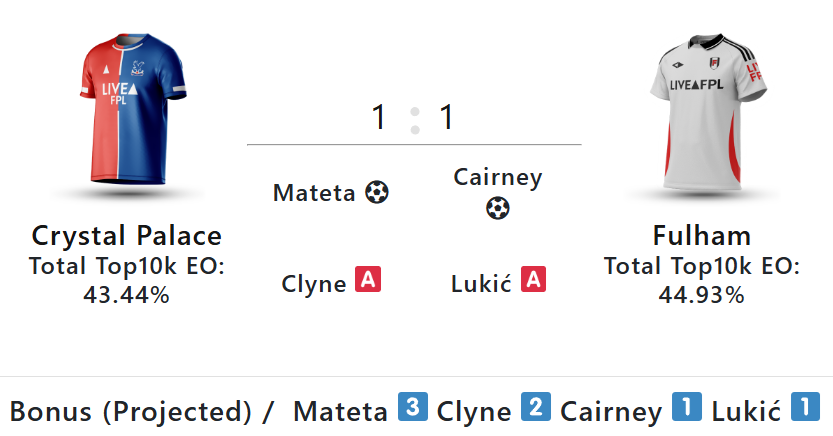This screenshot has height=436, width=833.
Task: Click Mateta's name in goal scorers
Action: coord(314,193)
